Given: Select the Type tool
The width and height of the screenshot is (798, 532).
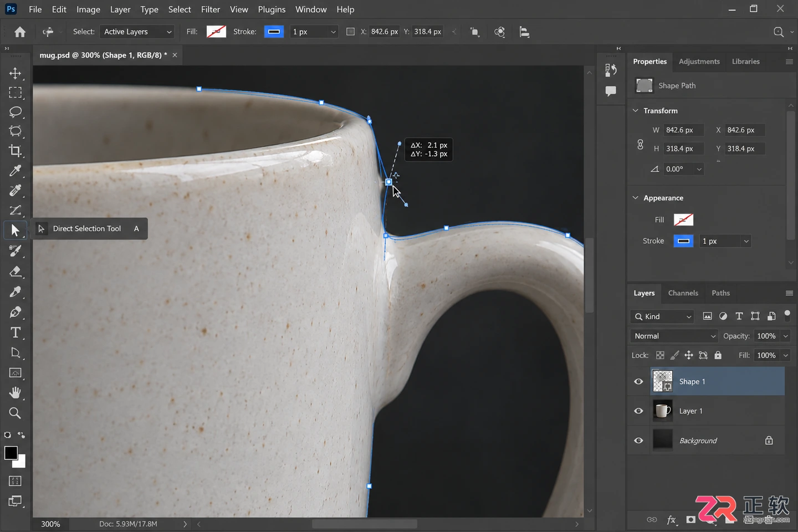Looking at the screenshot, I should click(x=15, y=332).
